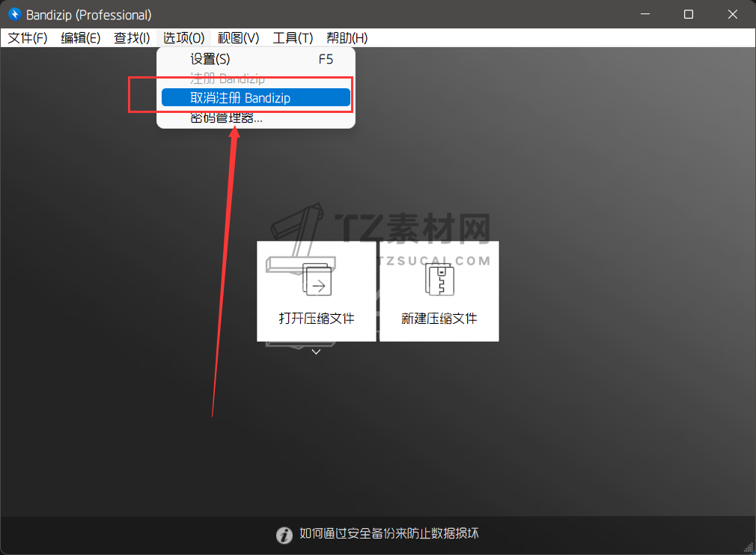
Task: Click the 打开压缩文件 tile
Action: (317, 291)
